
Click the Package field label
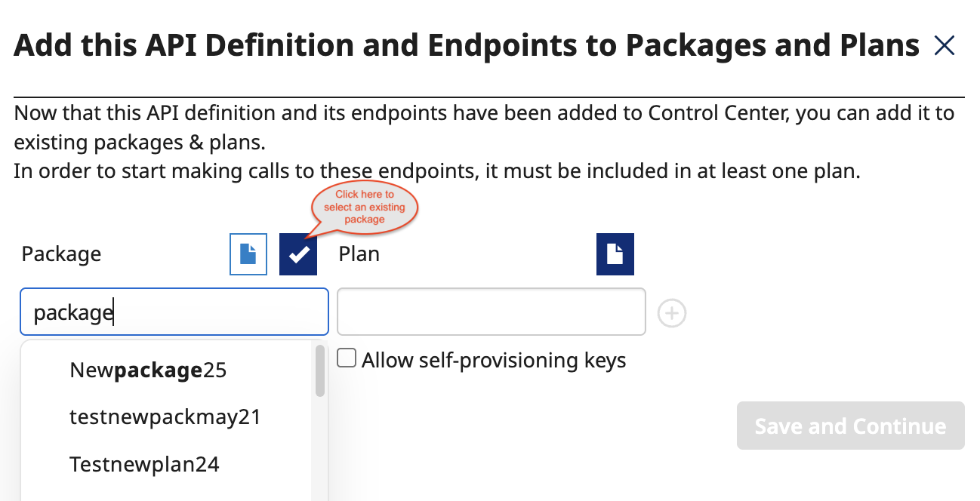pyautogui.click(x=61, y=254)
